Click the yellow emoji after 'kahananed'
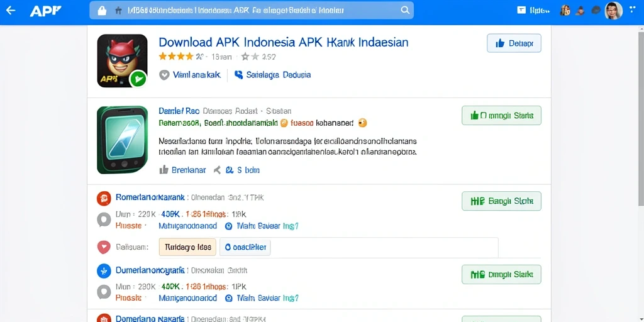 (362, 123)
